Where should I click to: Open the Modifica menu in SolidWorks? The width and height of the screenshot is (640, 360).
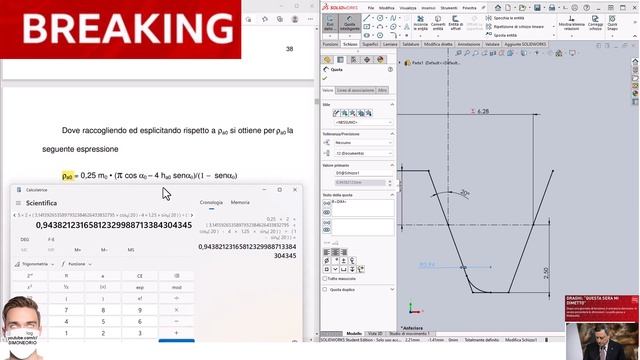(387, 8)
